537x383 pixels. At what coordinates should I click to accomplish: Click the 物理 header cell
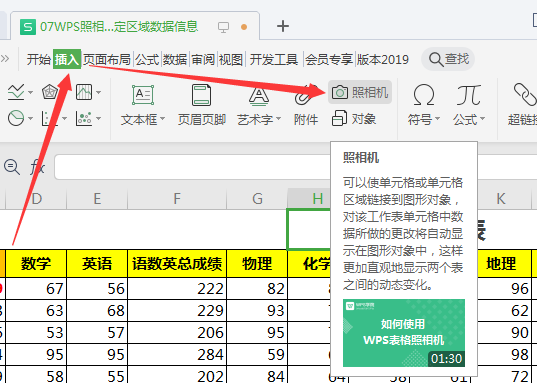pyautogui.click(x=257, y=263)
